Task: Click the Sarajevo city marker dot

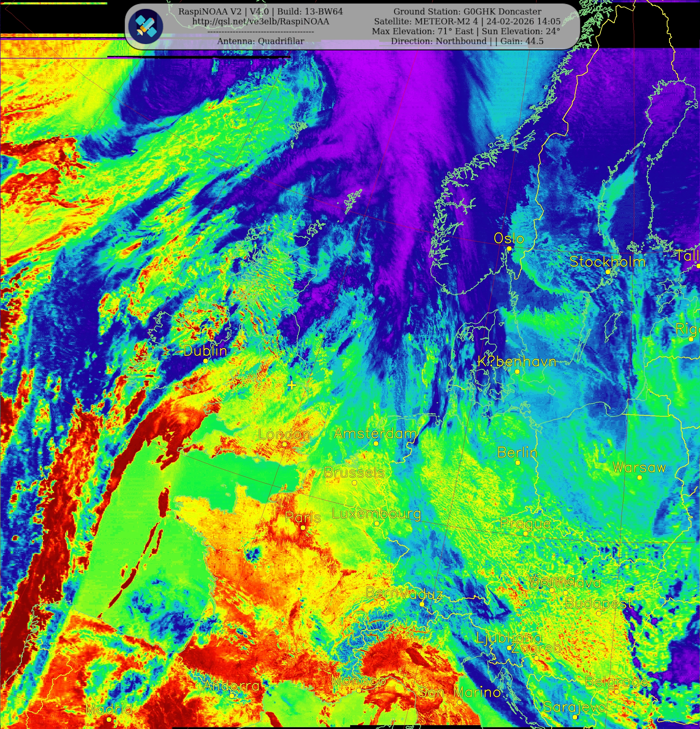Action: point(575,717)
